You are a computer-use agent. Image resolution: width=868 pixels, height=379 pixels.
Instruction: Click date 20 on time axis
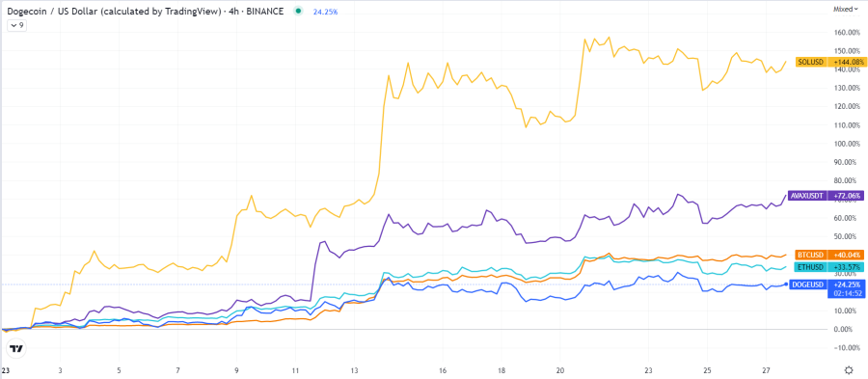click(560, 369)
